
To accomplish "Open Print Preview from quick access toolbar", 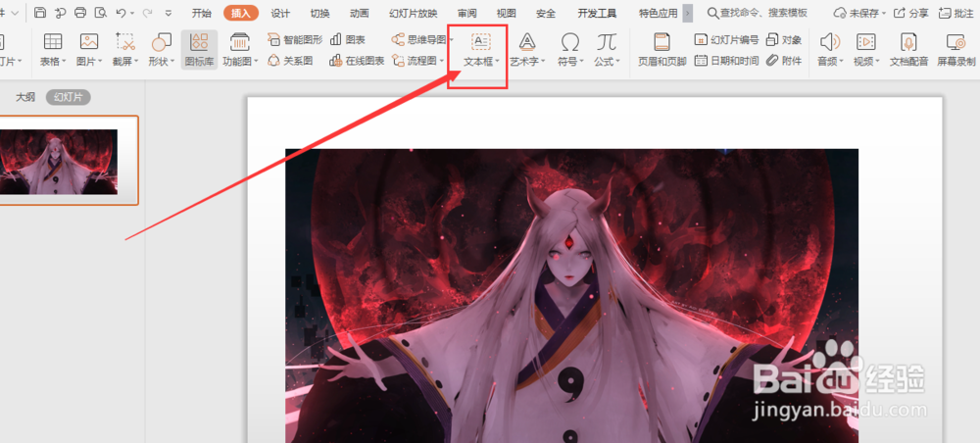I will tap(100, 13).
